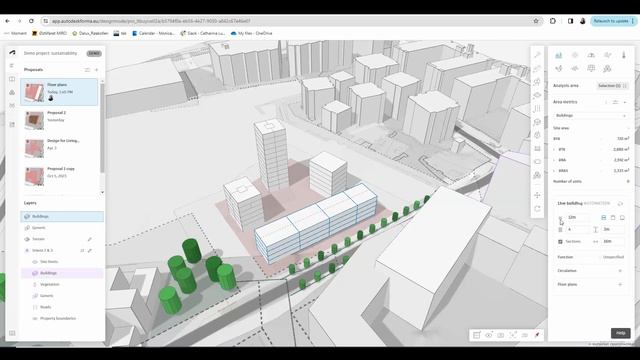Select the first roof shape option in Line building
The image size is (640, 360).
604,218
